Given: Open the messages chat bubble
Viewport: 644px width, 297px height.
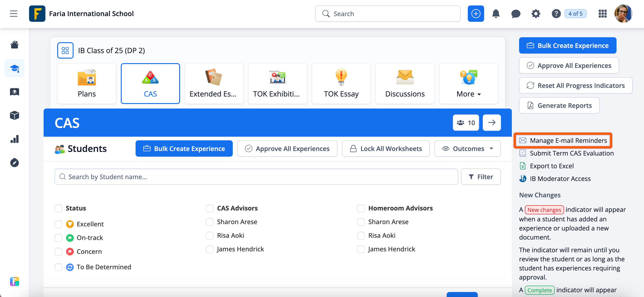Looking at the screenshot, I should tap(515, 14).
